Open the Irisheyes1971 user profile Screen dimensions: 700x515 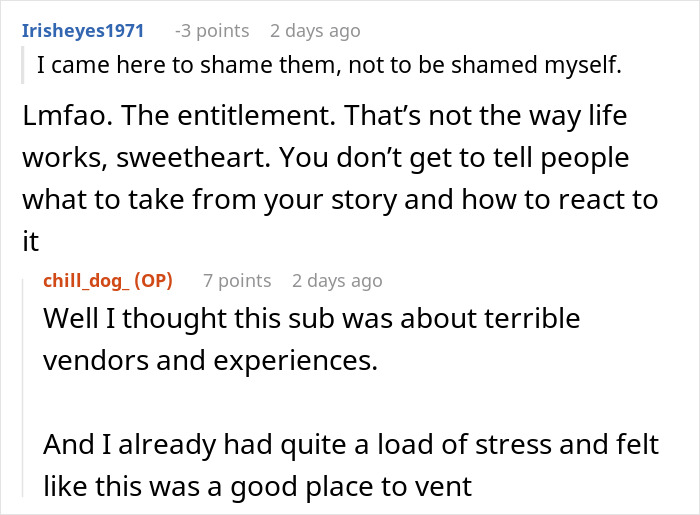click(83, 30)
